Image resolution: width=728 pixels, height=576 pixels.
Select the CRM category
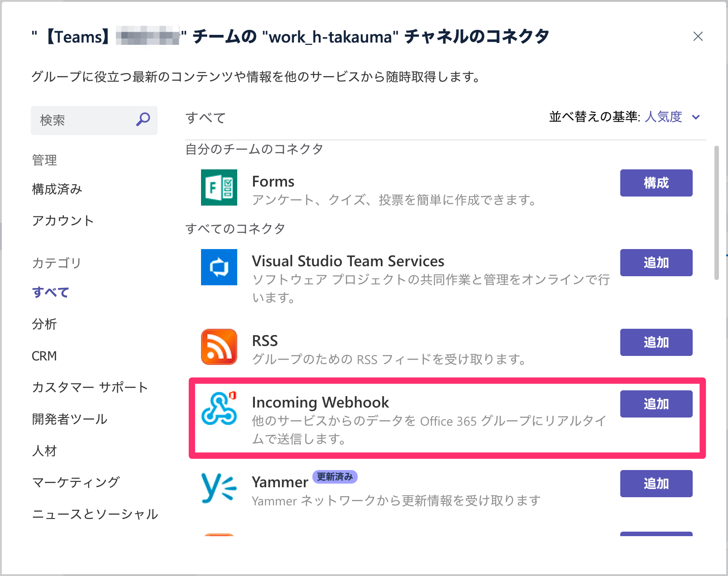click(44, 356)
